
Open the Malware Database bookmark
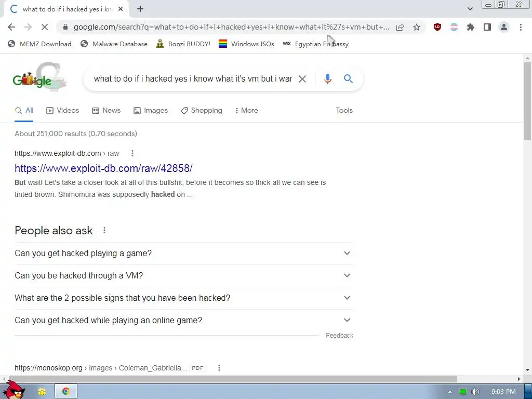[114, 44]
